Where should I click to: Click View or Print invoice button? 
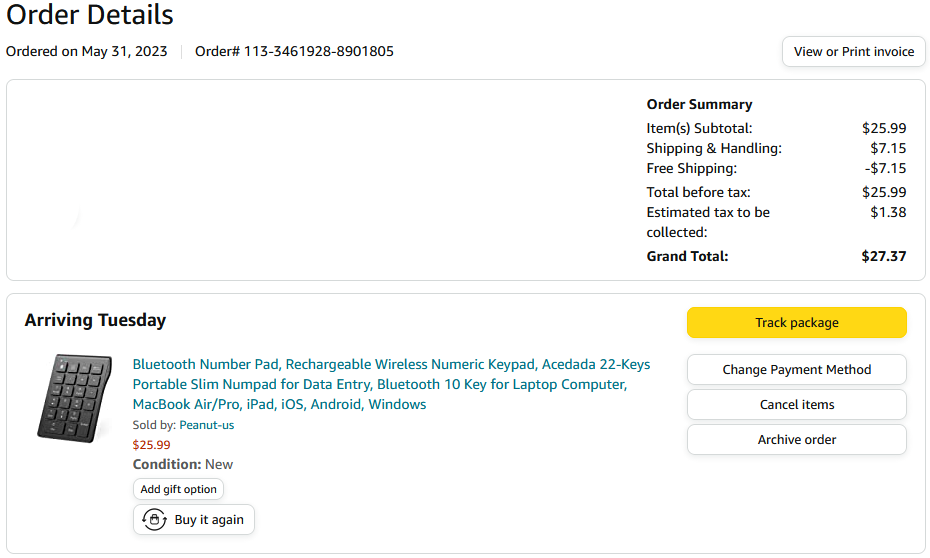coord(853,52)
